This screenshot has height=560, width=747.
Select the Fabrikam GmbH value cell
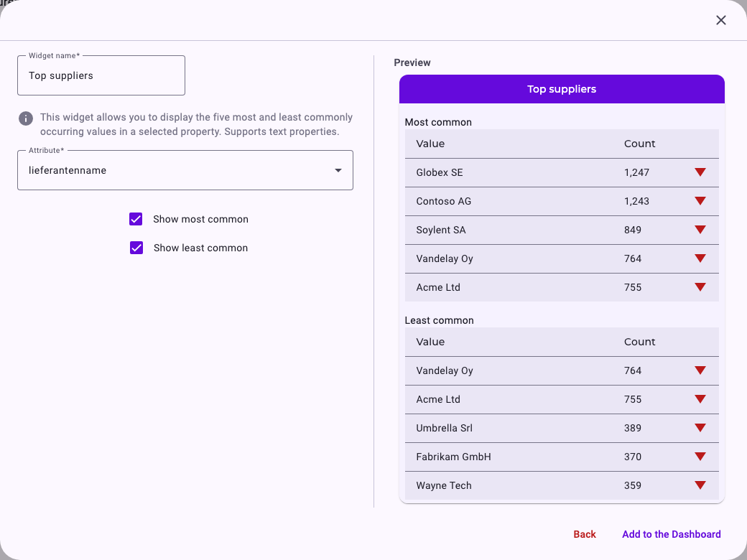pyautogui.click(x=453, y=457)
